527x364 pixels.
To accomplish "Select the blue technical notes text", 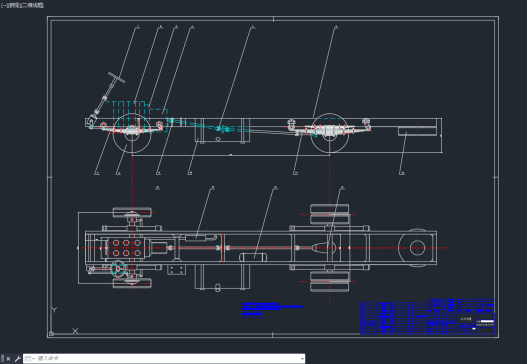I will pyautogui.click(x=272, y=310).
